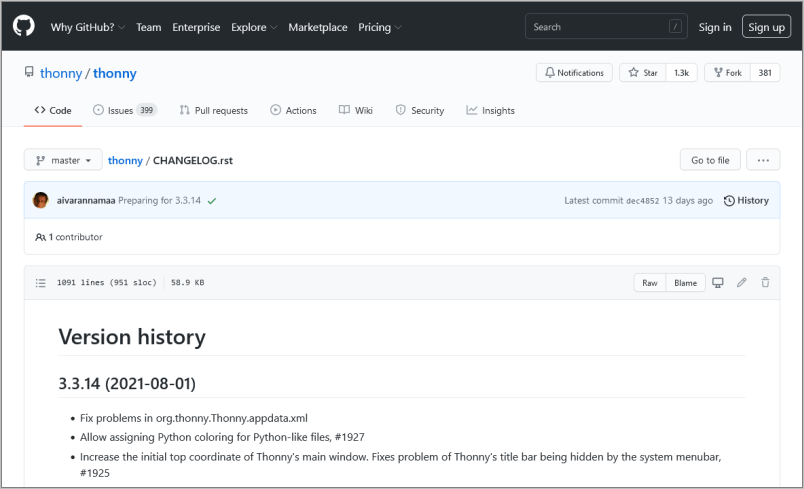The height and width of the screenshot is (489, 804).
Task: Open the GitHub Octocat logo homepage
Action: [24, 26]
